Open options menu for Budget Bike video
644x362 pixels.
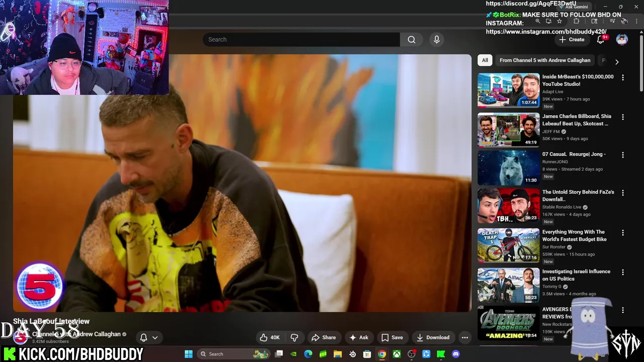coord(623,233)
